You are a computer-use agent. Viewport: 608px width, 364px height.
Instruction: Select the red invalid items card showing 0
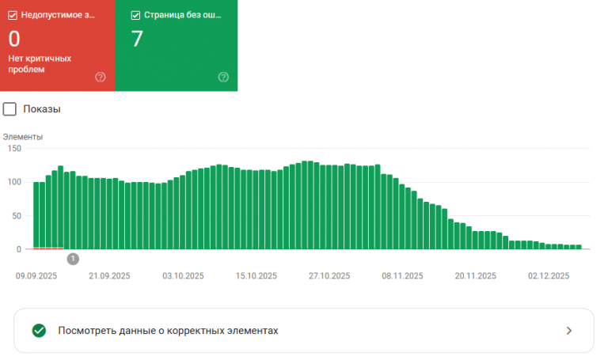57,45
